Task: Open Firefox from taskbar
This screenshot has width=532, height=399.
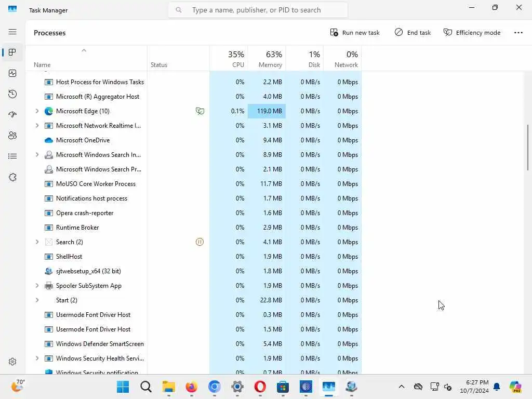Action: [x=192, y=387]
